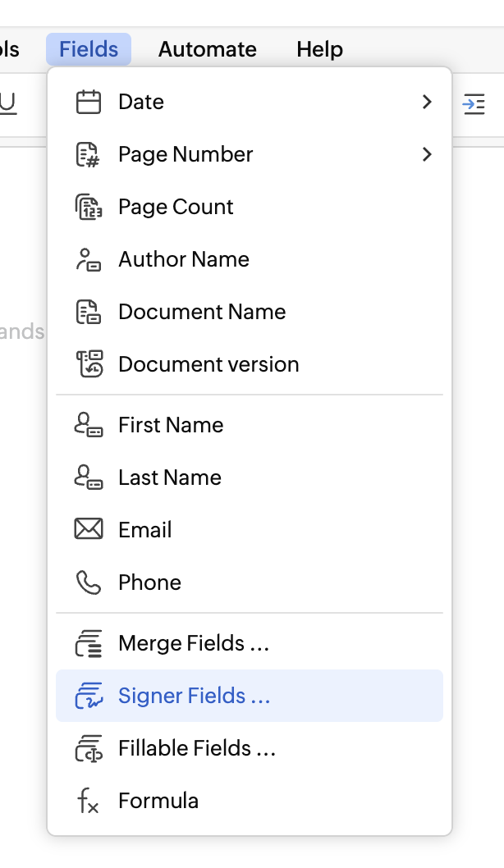
Task: Click the Date calendar icon
Action: click(x=88, y=102)
